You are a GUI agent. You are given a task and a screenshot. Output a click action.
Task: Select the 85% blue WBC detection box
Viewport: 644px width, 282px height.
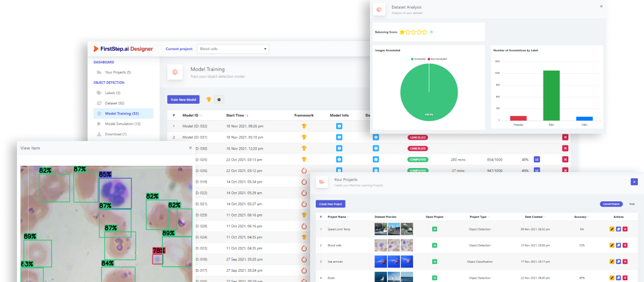(115, 193)
